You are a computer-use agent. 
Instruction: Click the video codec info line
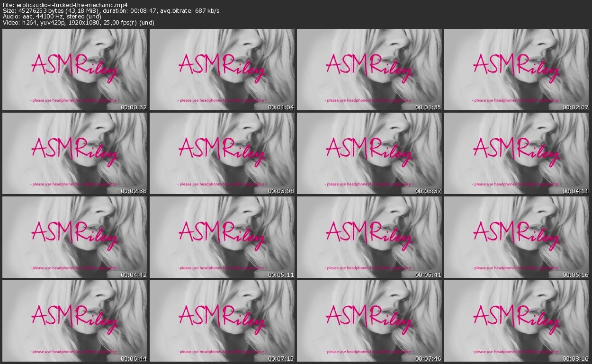click(78, 22)
